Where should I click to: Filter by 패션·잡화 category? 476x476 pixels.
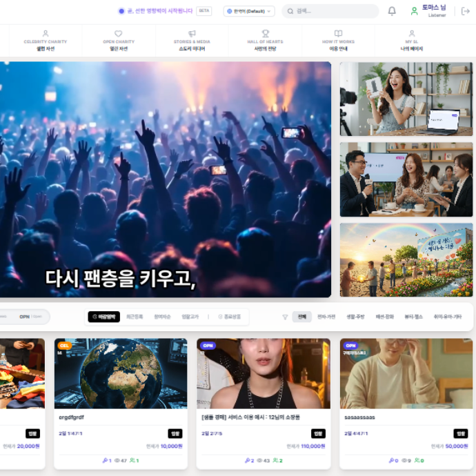(385, 317)
